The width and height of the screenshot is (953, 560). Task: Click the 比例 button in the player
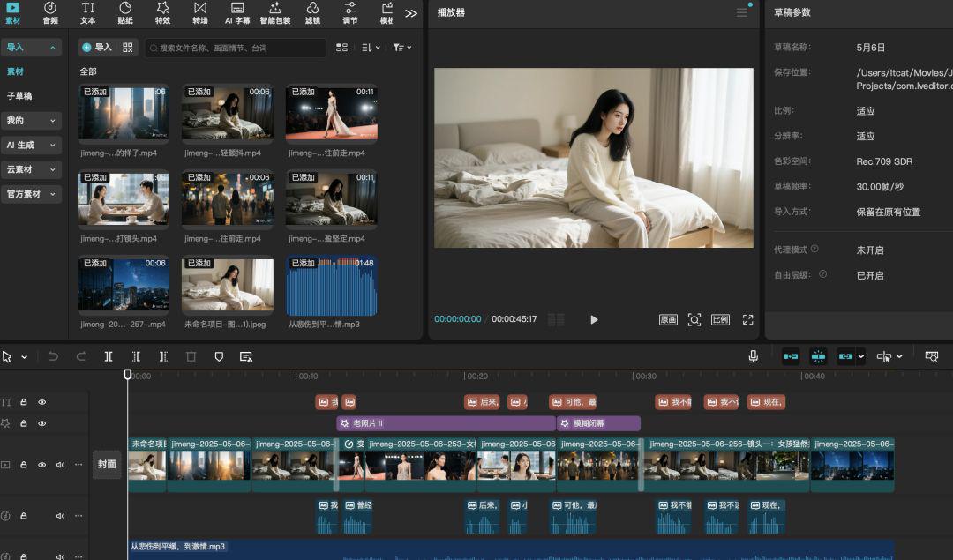719,320
